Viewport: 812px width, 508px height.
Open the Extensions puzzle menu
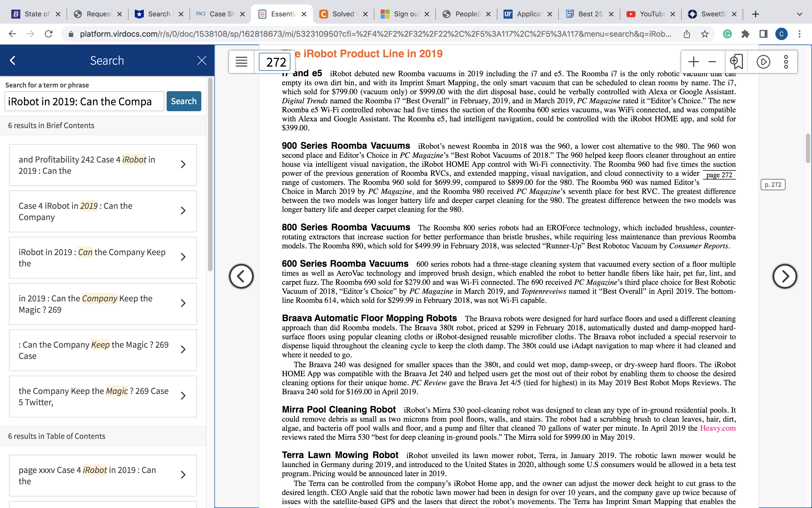click(745, 34)
